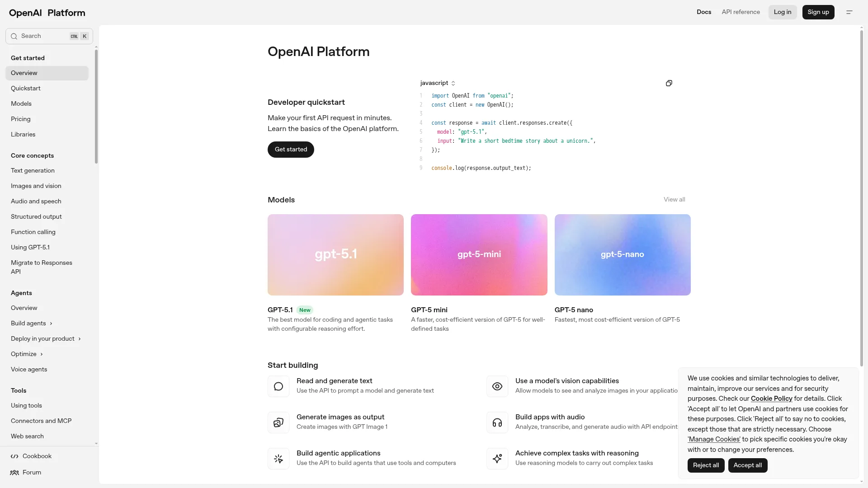
Task: Click the reasoning sparkles icon
Action: [x=497, y=459]
